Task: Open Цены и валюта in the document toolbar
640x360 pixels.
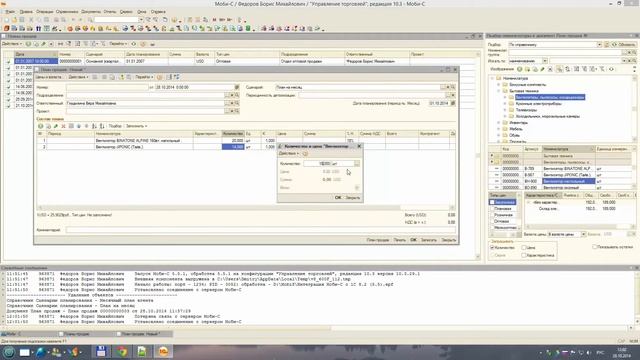Action: pos(50,77)
